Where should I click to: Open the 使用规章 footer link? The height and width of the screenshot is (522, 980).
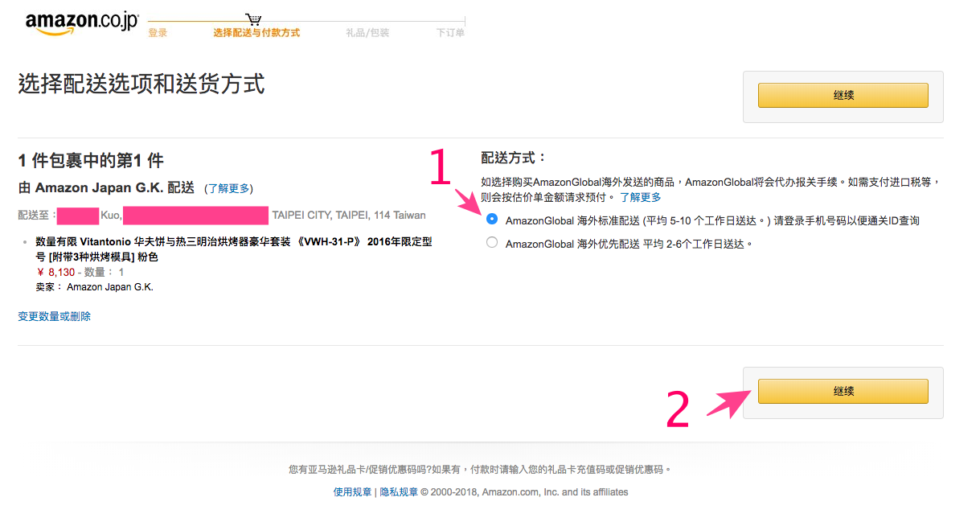tap(352, 492)
